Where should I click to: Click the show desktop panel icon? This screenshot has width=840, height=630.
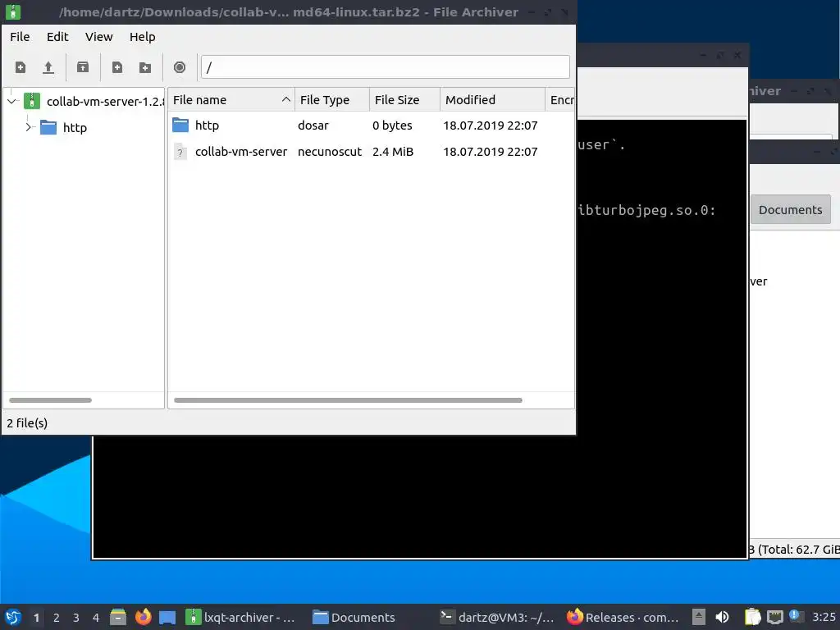pyautogui.click(x=167, y=617)
